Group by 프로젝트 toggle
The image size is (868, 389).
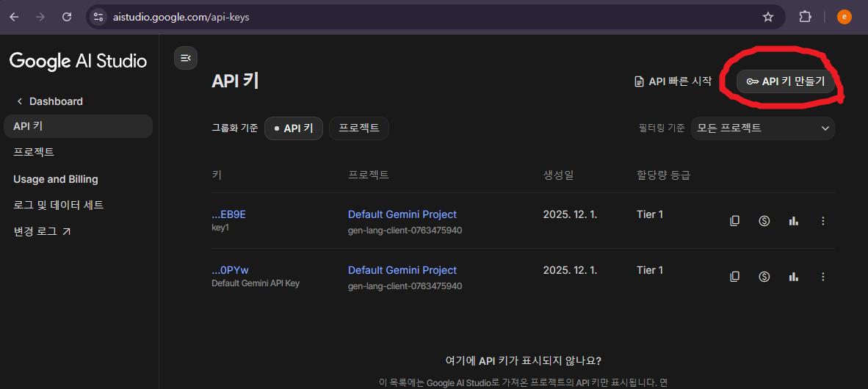(358, 128)
